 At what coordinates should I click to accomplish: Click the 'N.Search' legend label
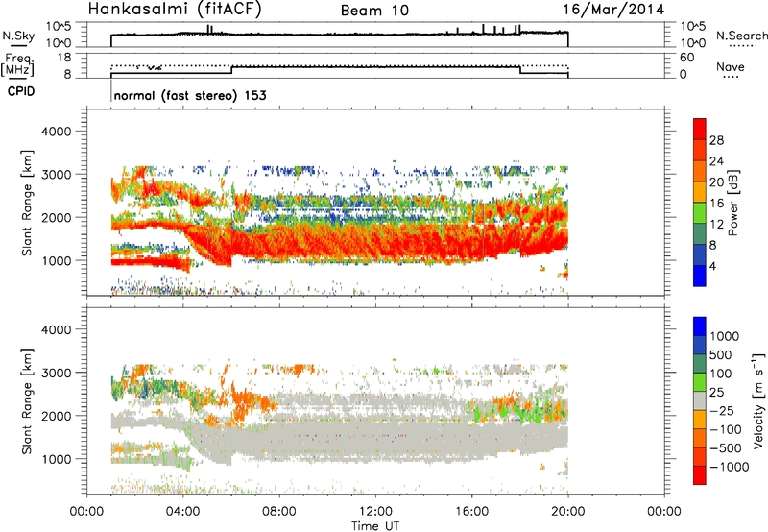click(x=741, y=36)
